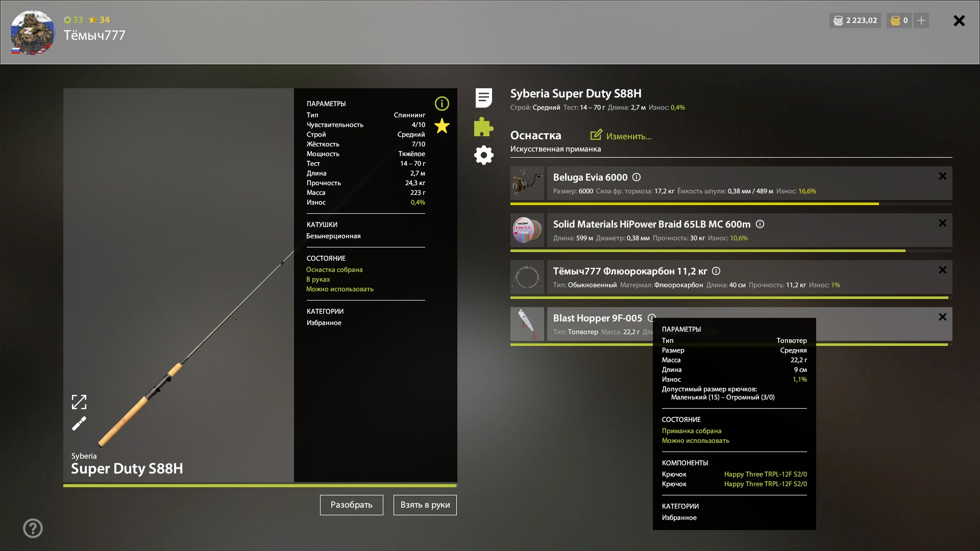The image size is (980, 551).
Task: Click the Beluga Evia wear bar
Action: [x=731, y=204]
